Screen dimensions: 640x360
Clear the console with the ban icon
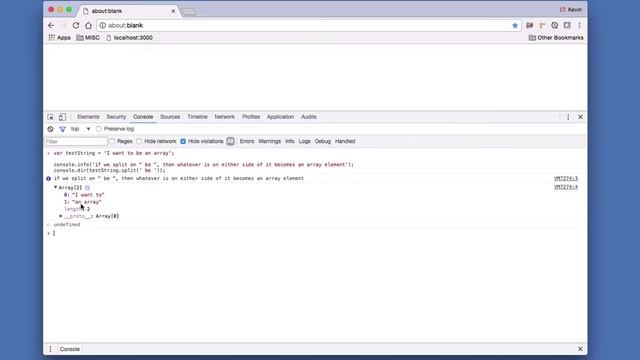(x=50, y=129)
